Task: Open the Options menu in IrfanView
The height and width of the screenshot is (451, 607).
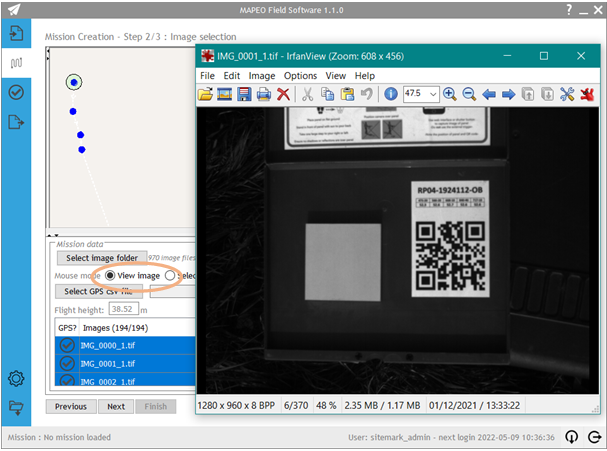Action: [300, 75]
